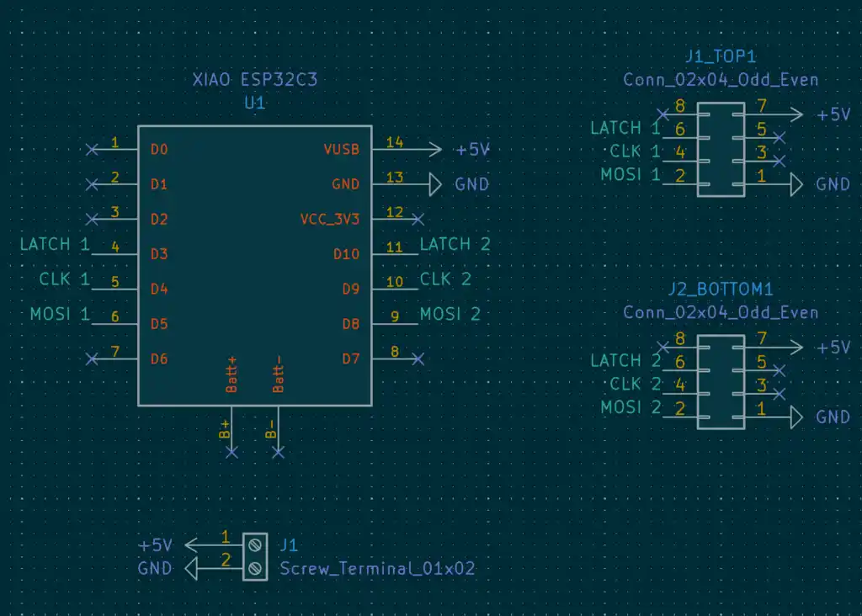Image resolution: width=862 pixels, height=616 pixels.
Task: Click the "LATCH 1" net label beside U1
Action: tap(55, 244)
